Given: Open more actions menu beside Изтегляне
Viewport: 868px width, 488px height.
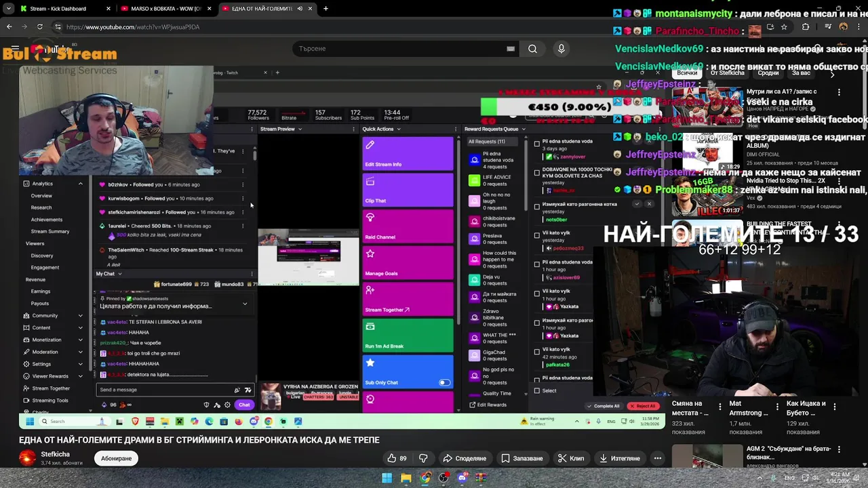Looking at the screenshot, I should pyautogui.click(x=657, y=458).
